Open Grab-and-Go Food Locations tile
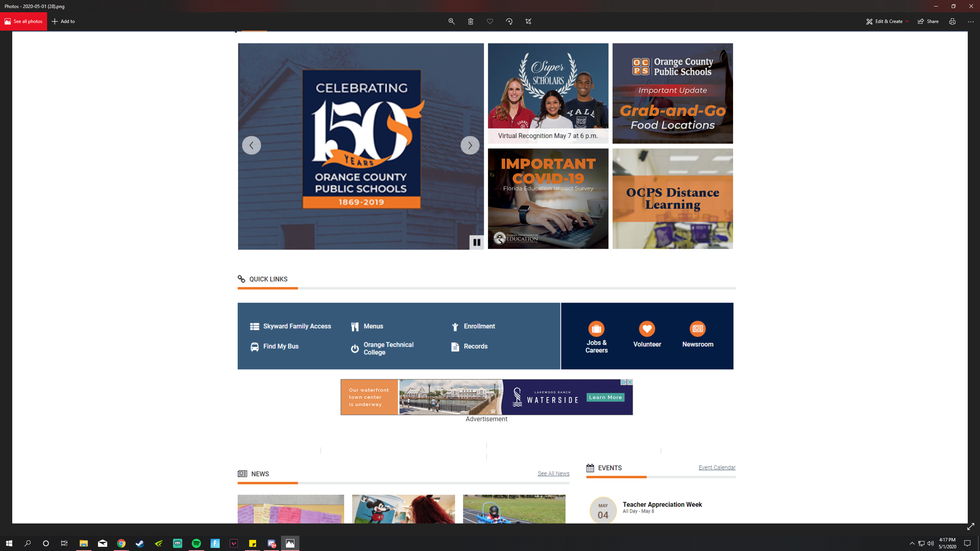Image resolution: width=980 pixels, height=551 pixels. (673, 93)
